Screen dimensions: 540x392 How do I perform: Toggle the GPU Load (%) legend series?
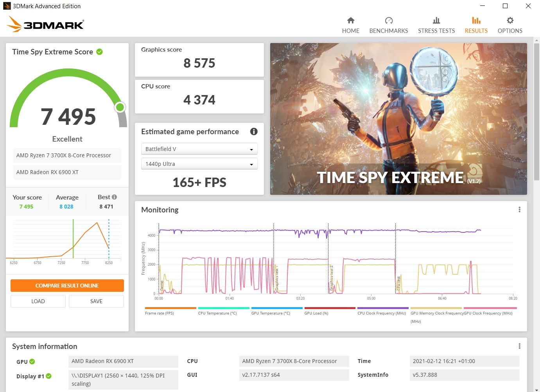click(330, 311)
